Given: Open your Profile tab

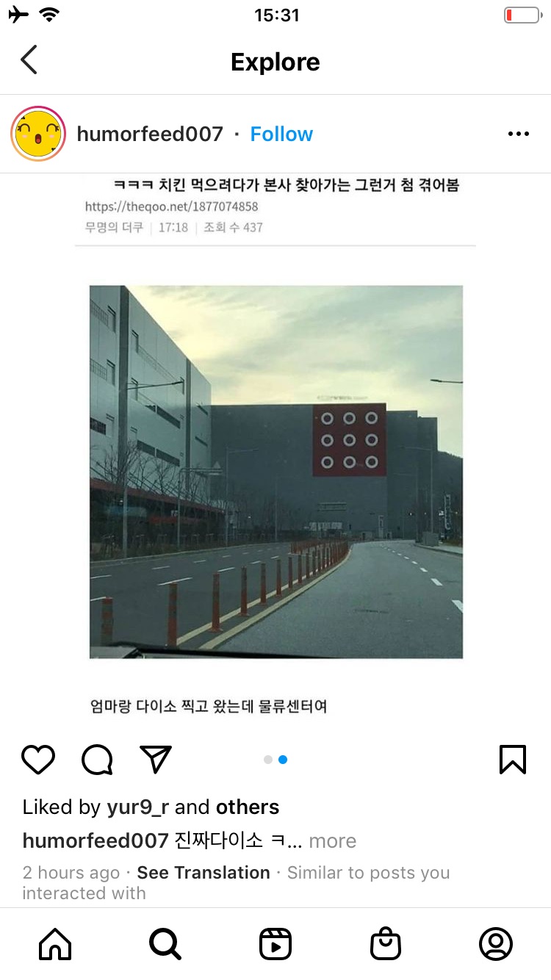Looking at the screenshot, I should [496, 944].
